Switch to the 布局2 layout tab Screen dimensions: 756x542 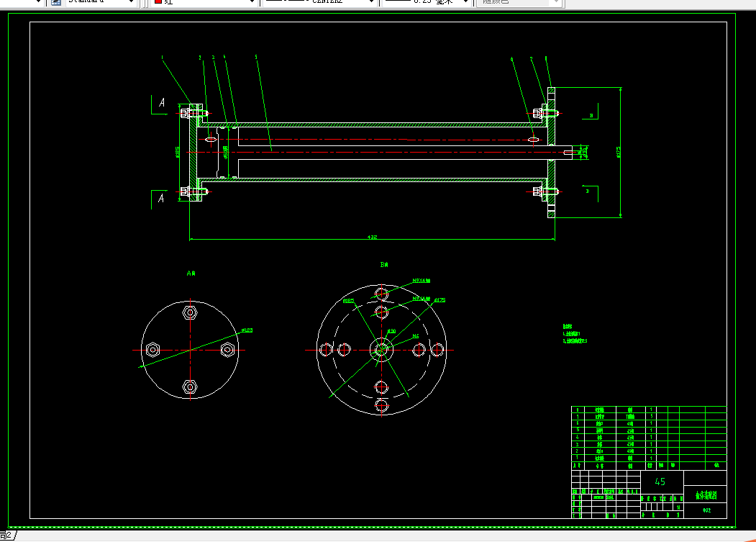[x=7, y=536]
